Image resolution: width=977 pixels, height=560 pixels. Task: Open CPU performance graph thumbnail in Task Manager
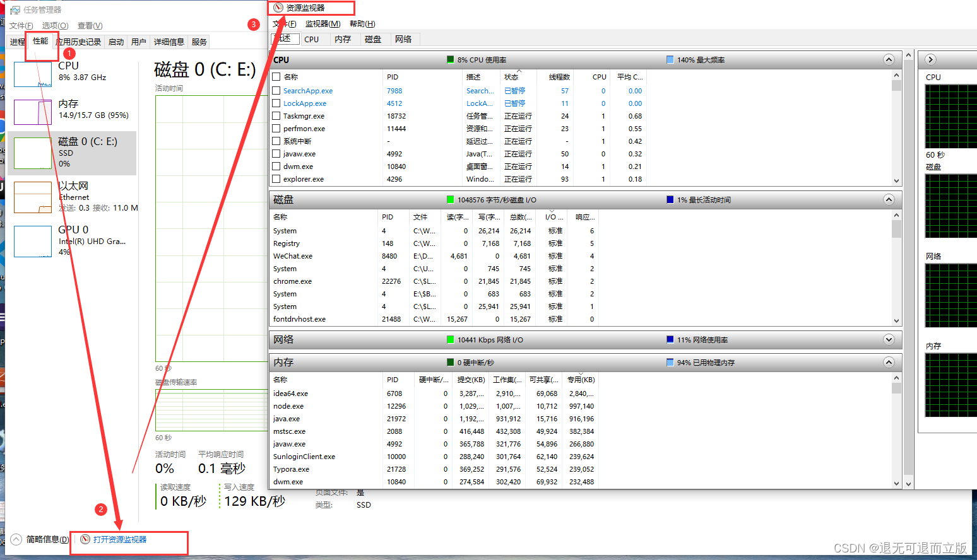click(x=33, y=74)
